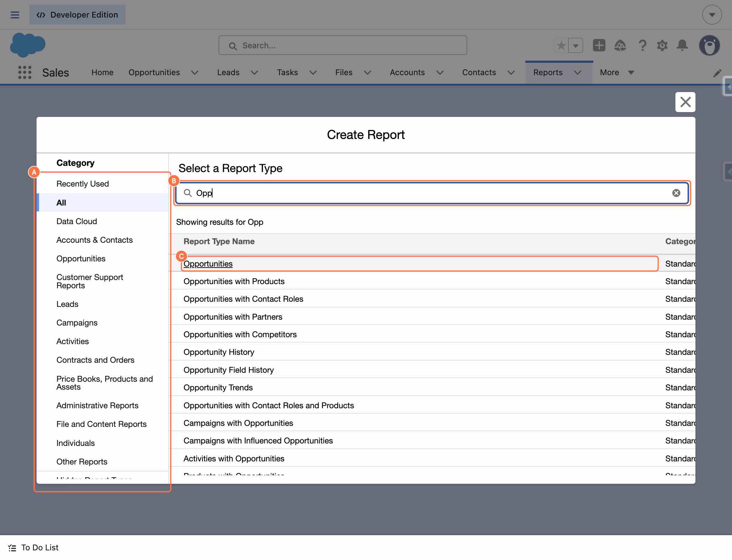The width and height of the screenshot is (732, 560).
Task: Click the favorites star icon
Action: [561, 45]
